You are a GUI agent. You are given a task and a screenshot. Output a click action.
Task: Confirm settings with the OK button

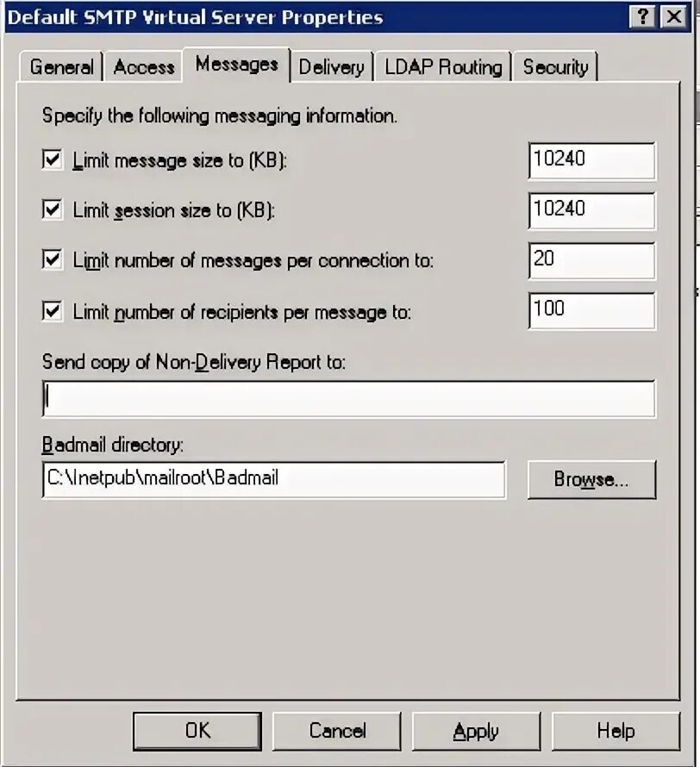point(197,732)
